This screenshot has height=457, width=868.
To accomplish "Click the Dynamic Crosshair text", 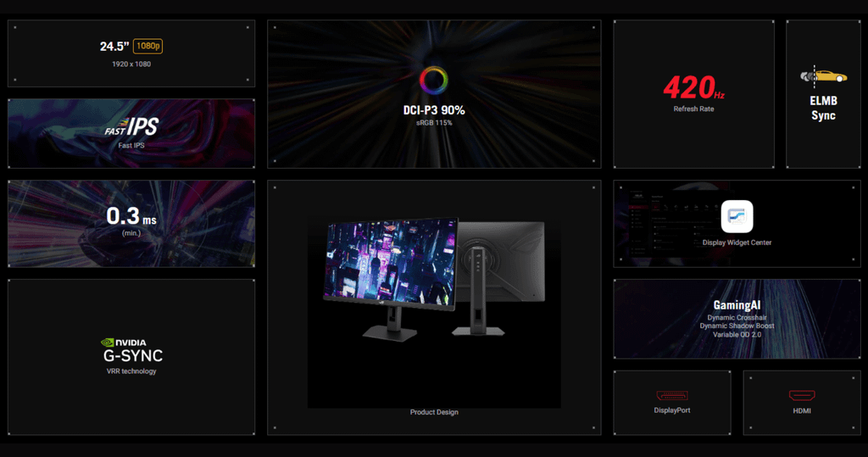I will (x=737, y=318).
